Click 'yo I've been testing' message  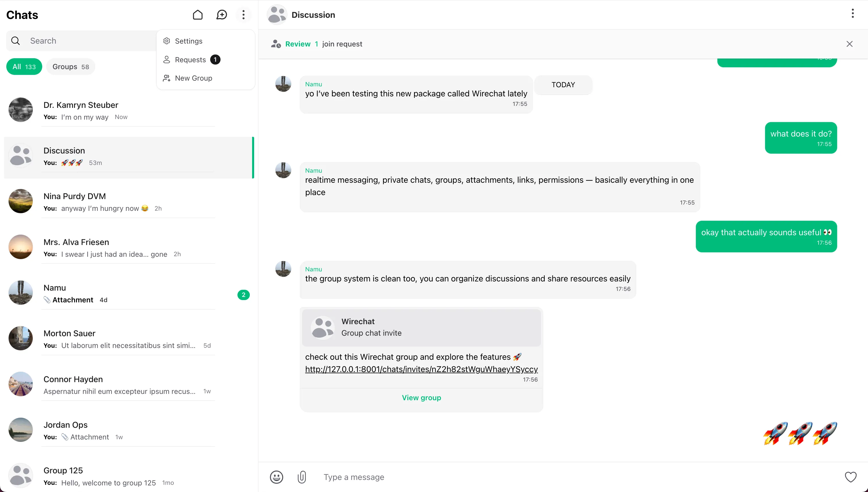416,95
